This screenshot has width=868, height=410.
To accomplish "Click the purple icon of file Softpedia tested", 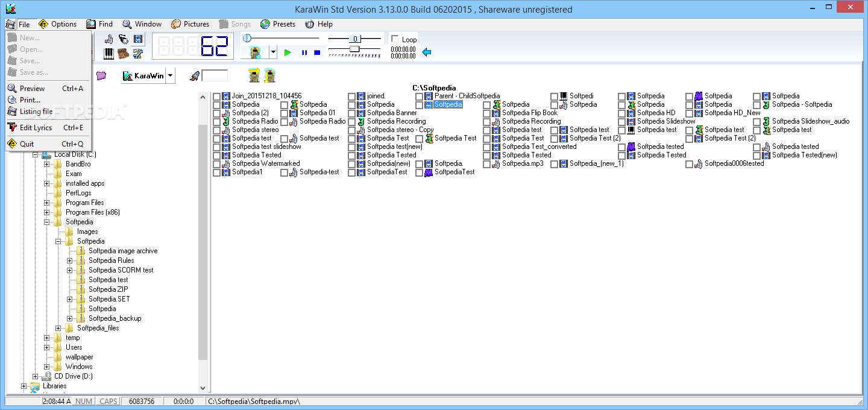I will point(631,147).
